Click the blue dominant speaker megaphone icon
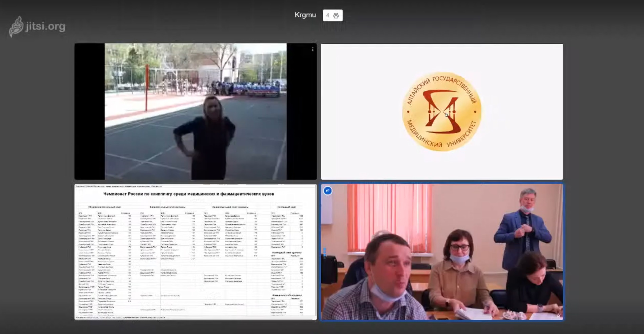This screenshot has height=334, width=644. coord(327,191)
